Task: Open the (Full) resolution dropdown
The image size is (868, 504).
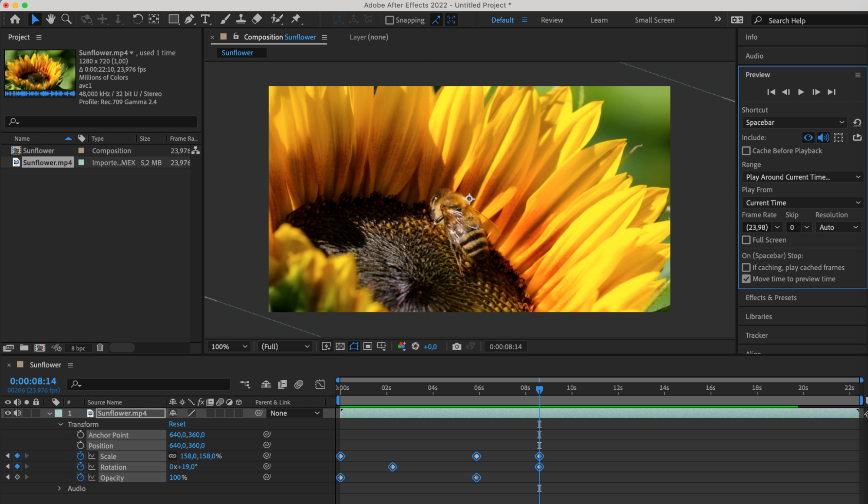Action: (285, 346)
